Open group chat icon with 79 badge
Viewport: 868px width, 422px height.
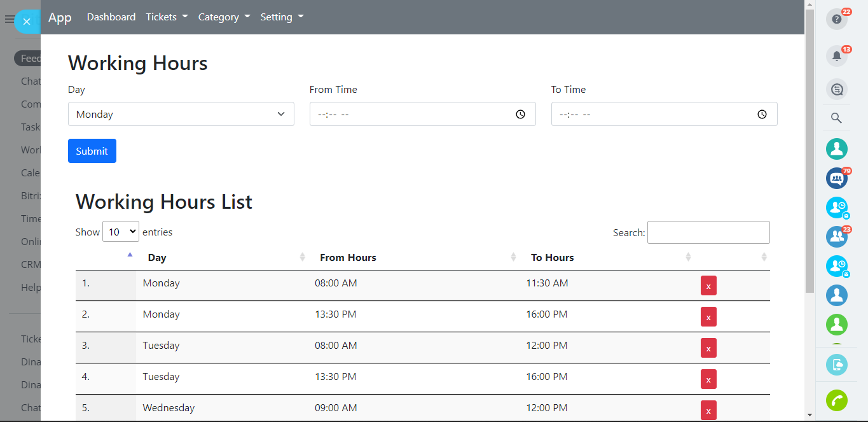tap(836, 178)
